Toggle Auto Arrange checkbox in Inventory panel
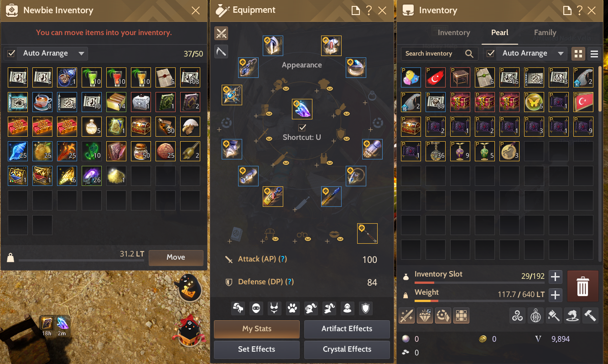 [491, 53]
